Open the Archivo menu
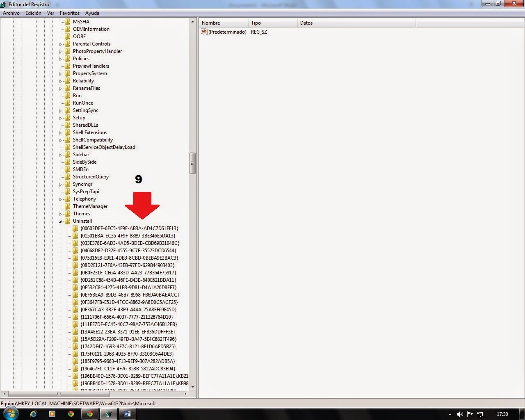 click(11, 13)
